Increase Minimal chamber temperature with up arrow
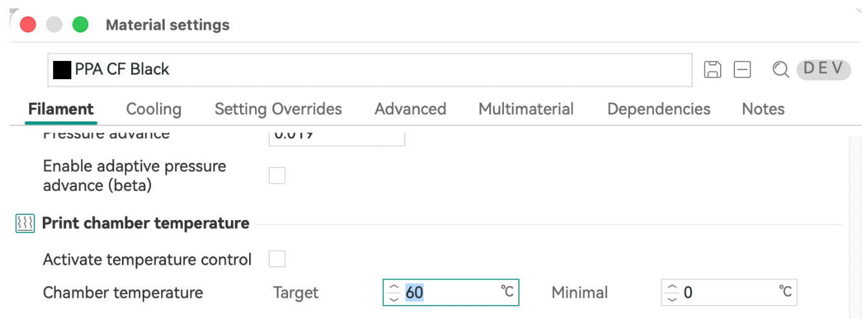Image resolution: width=868 pixels, height=331 pixels. coord(672,287)
